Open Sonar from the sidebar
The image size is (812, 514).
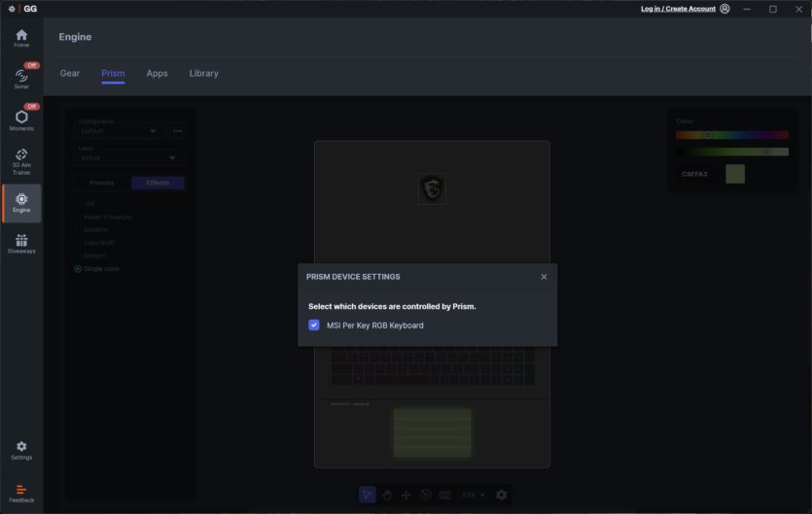click(21, 80)
